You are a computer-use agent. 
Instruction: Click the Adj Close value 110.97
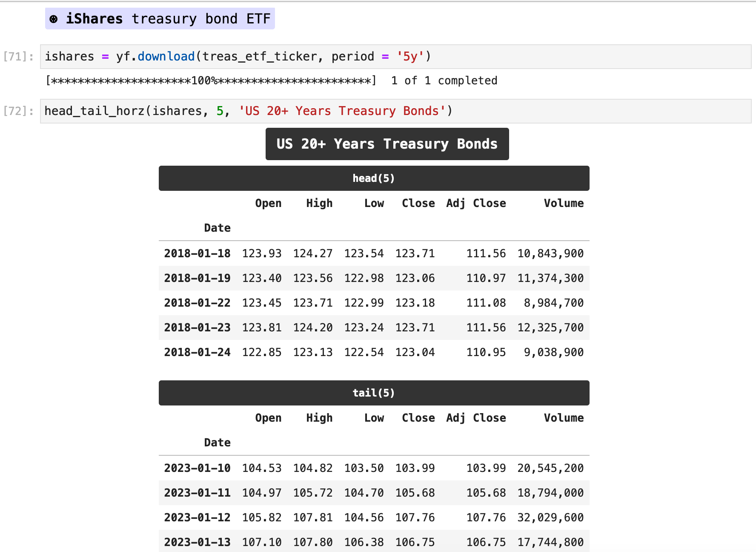[x=486, y=279]
